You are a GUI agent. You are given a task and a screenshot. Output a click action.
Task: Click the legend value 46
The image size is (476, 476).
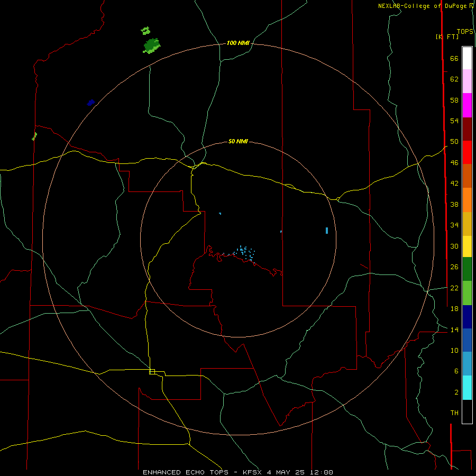point(454,163)
